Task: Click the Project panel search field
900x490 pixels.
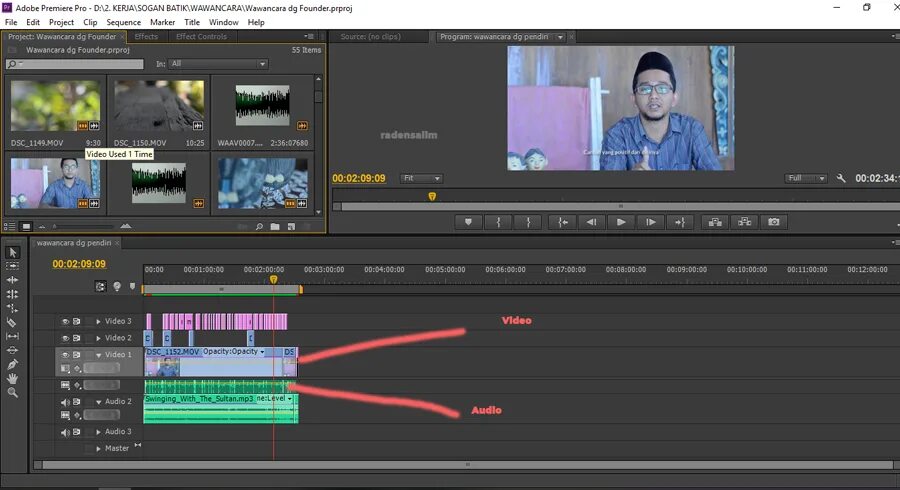Action: click(74, 64)
